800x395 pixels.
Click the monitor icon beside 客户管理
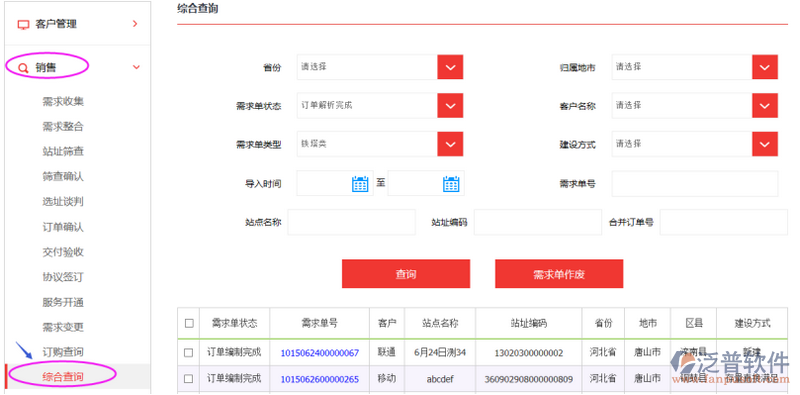pyautogui.click(x=23, y=24)
